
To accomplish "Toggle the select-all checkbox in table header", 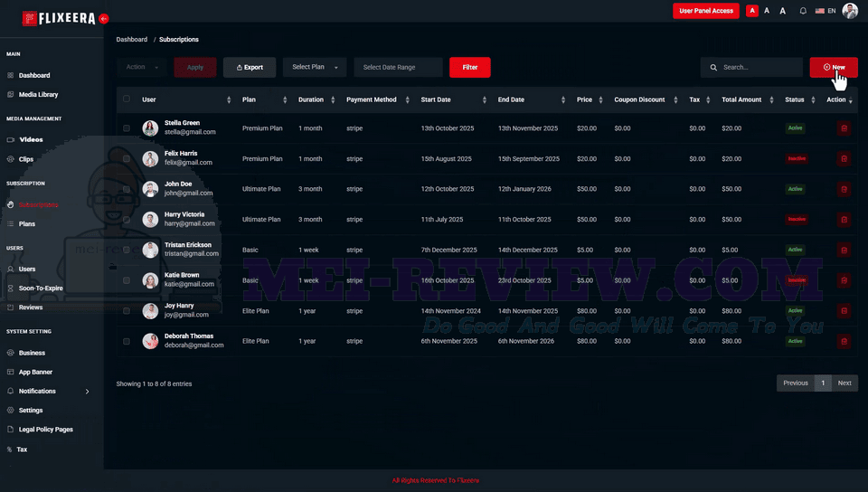I will [x=127, y=99].
